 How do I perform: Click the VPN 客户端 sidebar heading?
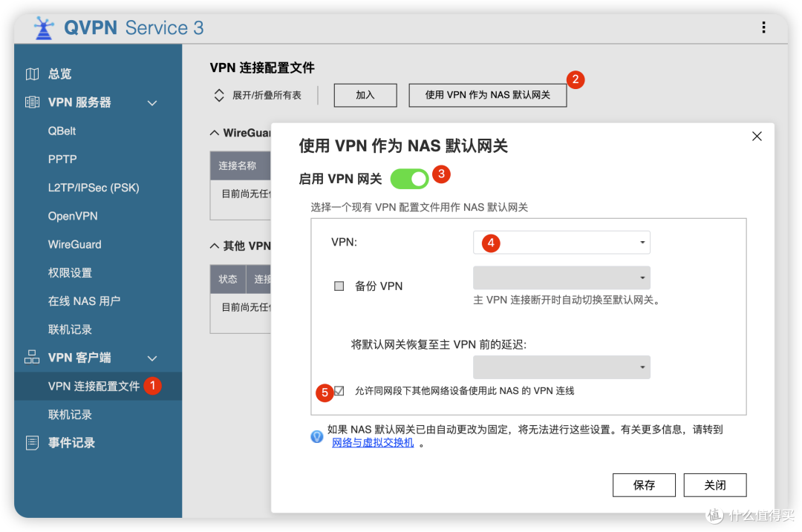click(79, 357)
